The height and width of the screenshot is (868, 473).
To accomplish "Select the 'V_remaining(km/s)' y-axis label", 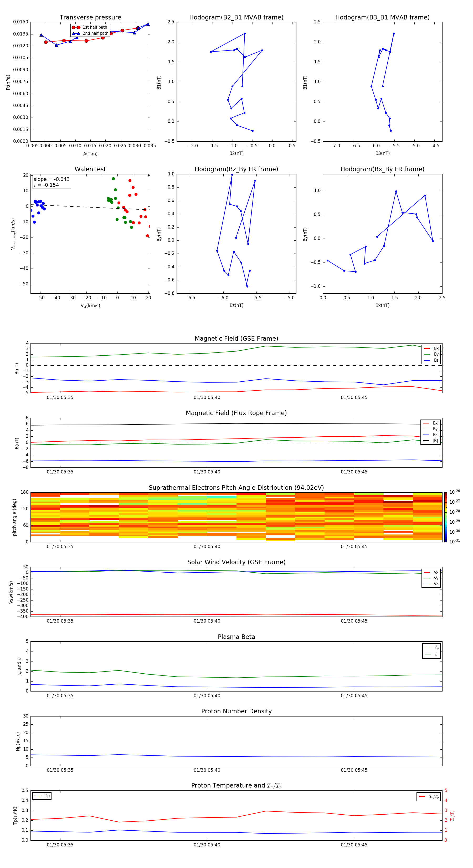I will tap(13, 234).
